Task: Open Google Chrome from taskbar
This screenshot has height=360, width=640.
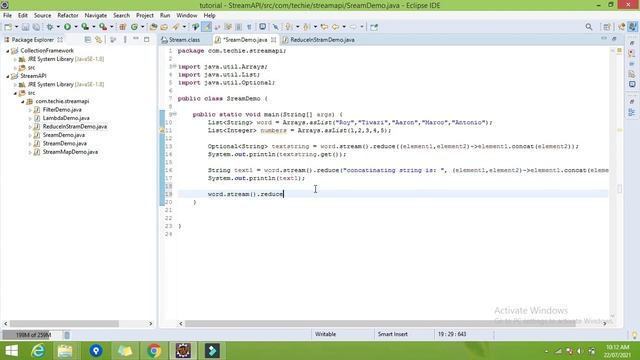Action: (153, 351)
